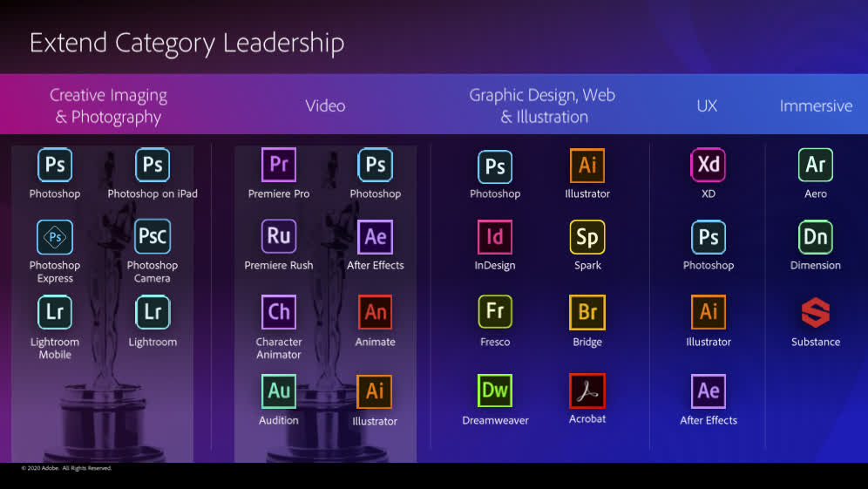Click Graphic Design, Web & Illustration heading
The height and width of the screenshot is (489, 868).
tap(542, 105)
